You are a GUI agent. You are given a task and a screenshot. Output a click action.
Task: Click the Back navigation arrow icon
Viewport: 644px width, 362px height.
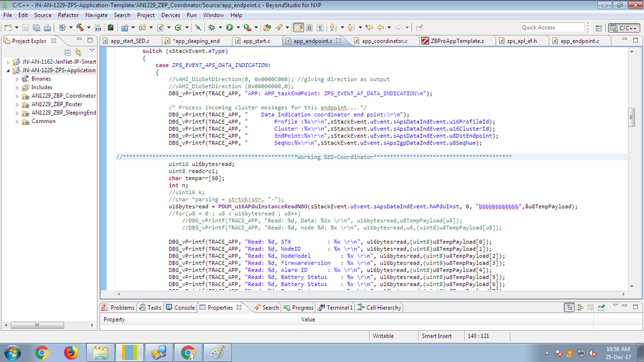380,28
